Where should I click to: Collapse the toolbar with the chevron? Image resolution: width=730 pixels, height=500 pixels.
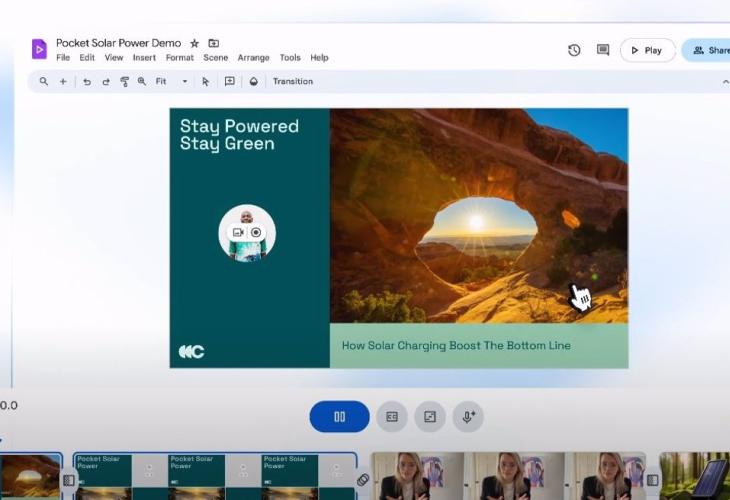coord(725,82)
